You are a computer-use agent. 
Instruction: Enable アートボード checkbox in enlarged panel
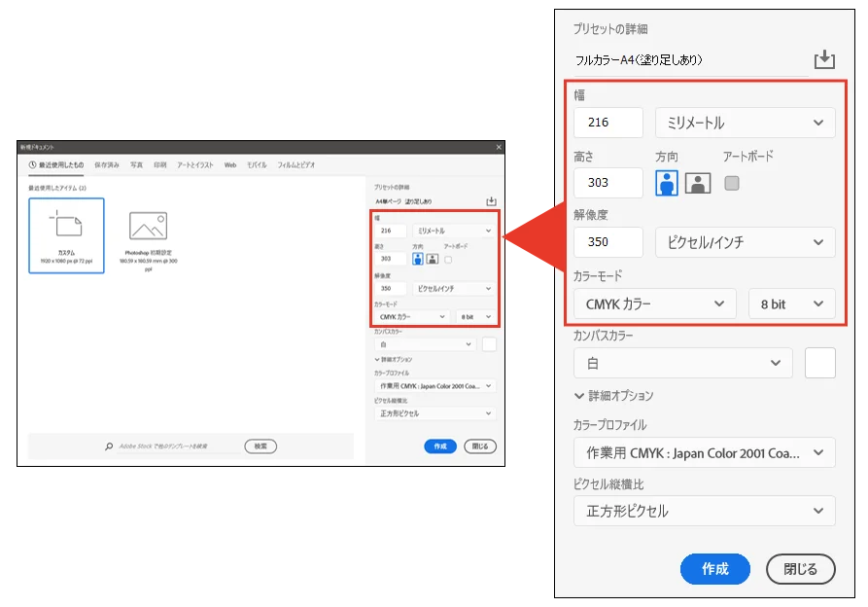pyautogui.click(x=732, y=183)
